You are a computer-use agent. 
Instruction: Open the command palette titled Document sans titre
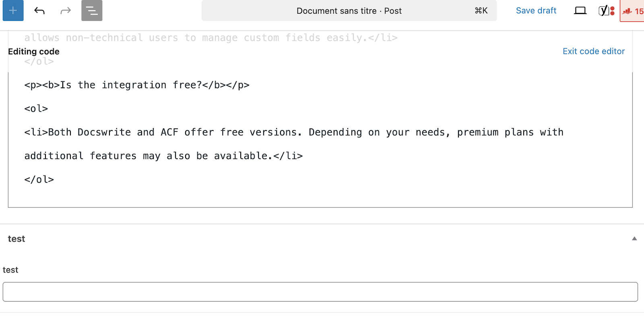click(x=349, y=10)
